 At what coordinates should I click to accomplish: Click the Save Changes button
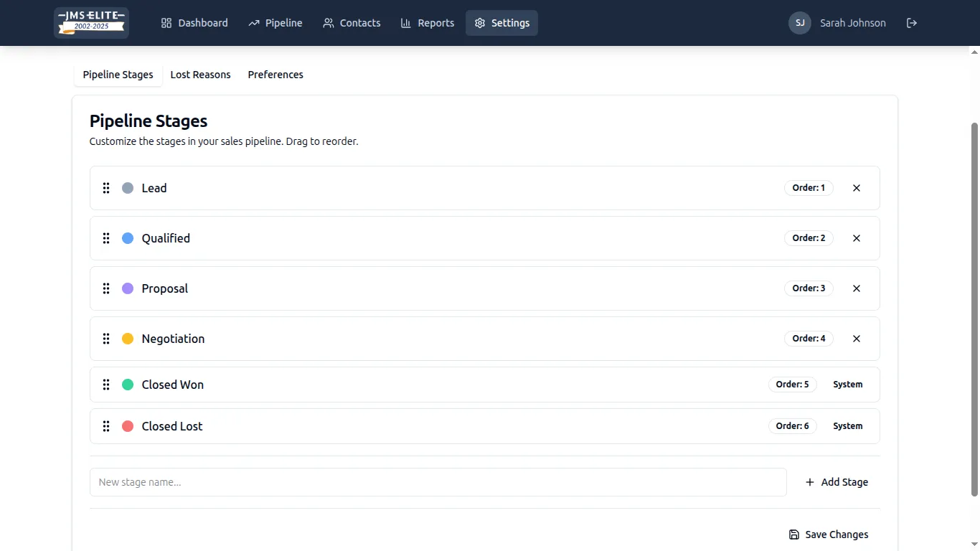829,534
